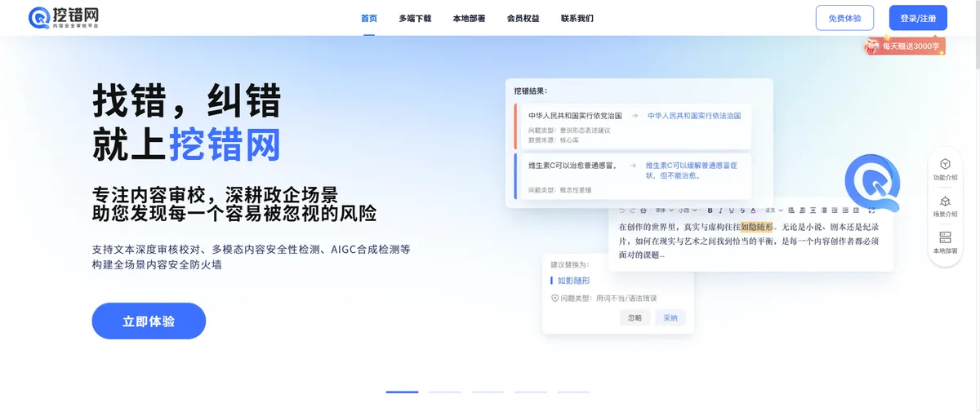The image size is (980, 412).
Task: Open the 正文 paragraph style dropdown
Action: pyautogui.click(x=774, y=210)
